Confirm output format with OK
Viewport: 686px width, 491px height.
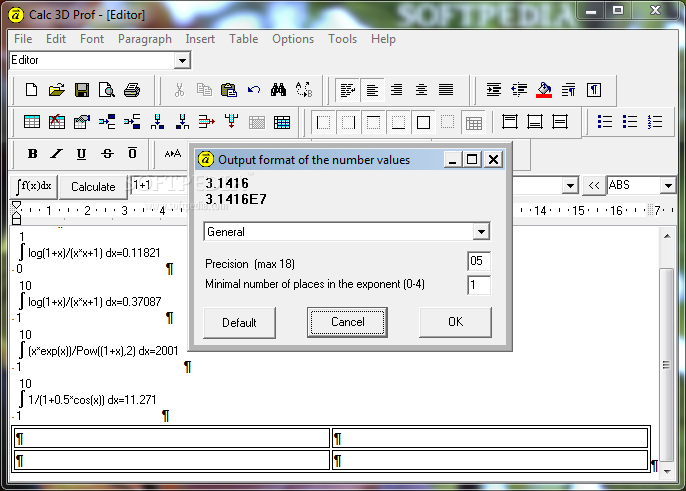455,322
